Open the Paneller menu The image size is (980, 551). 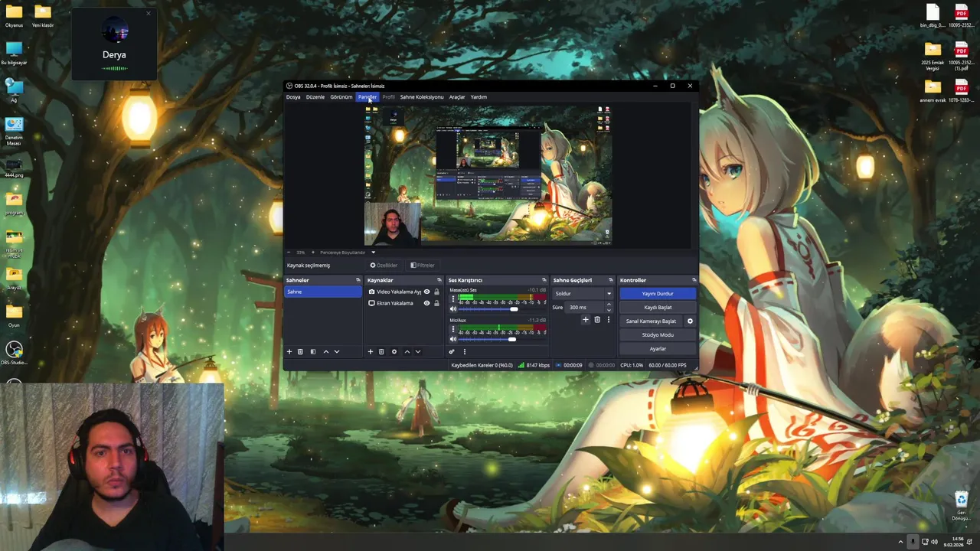coord(367,97)
